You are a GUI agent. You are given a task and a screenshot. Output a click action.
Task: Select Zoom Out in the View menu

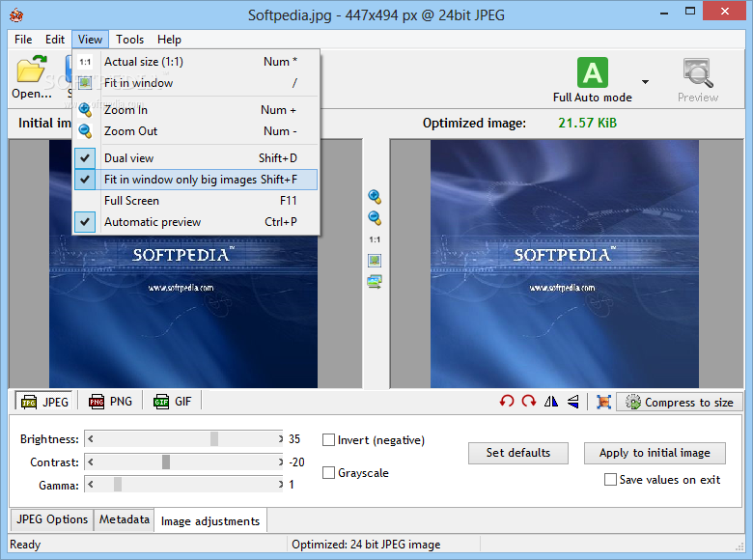196,130
